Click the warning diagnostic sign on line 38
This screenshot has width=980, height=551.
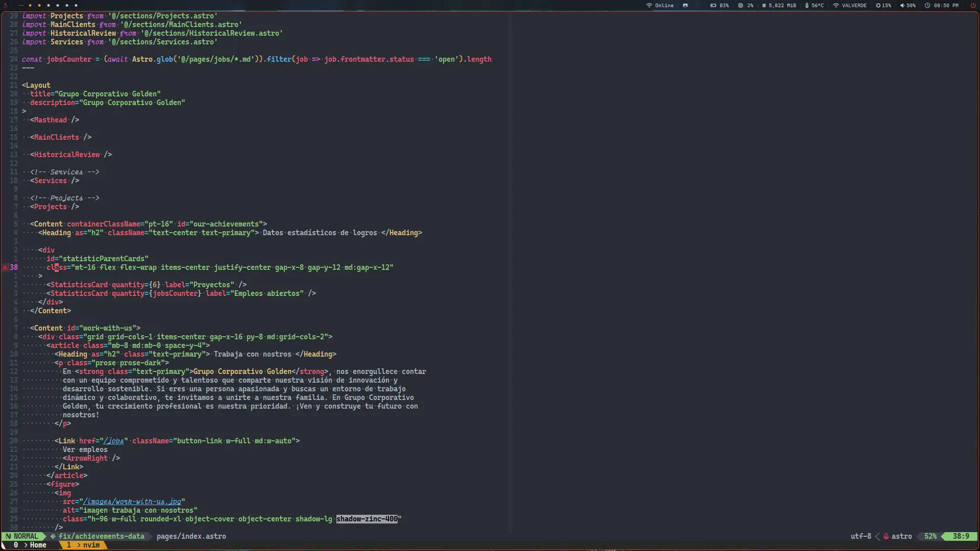point(5,267)
